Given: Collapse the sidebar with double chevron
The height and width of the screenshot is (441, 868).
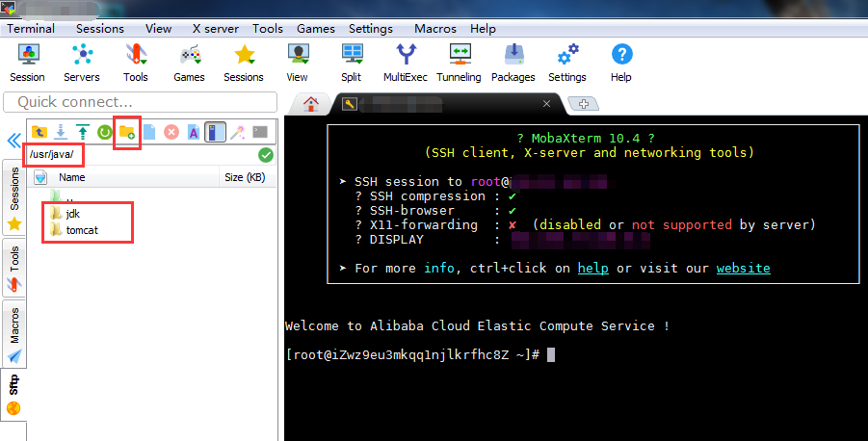Looking at the screenshot, I should point(13,141).
